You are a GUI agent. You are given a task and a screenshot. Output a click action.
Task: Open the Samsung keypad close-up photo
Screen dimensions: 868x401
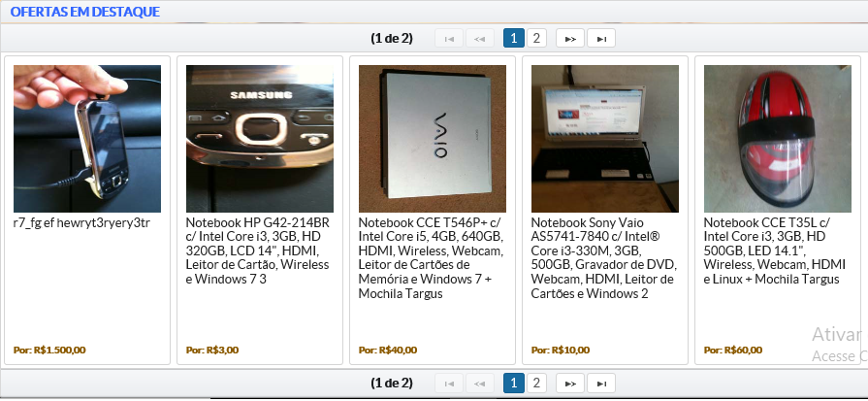click(260, 139)
